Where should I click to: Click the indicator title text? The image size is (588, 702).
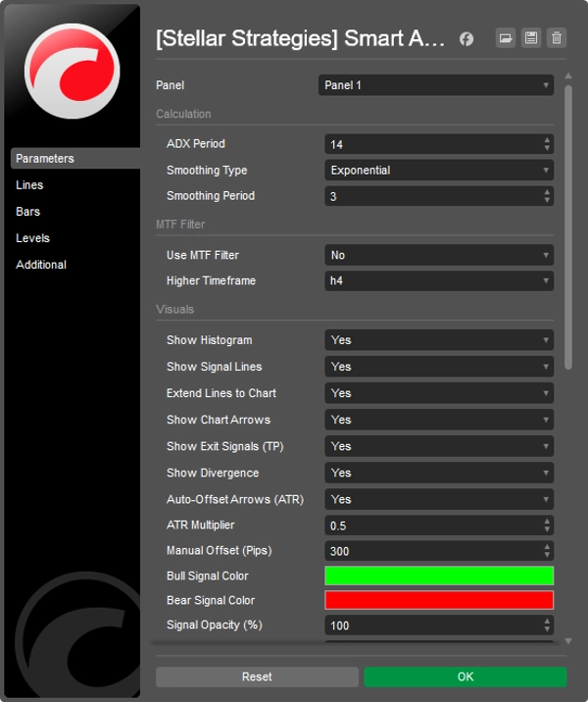300,38
